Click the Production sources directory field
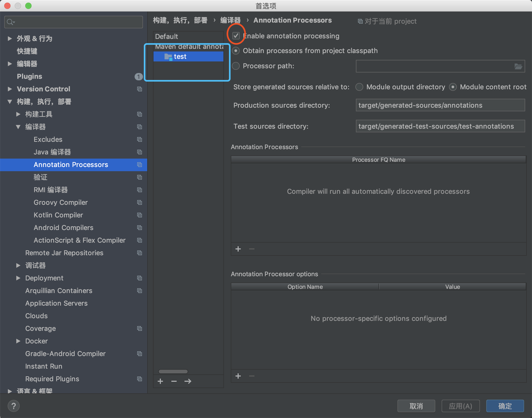 (x=440, y=105)
